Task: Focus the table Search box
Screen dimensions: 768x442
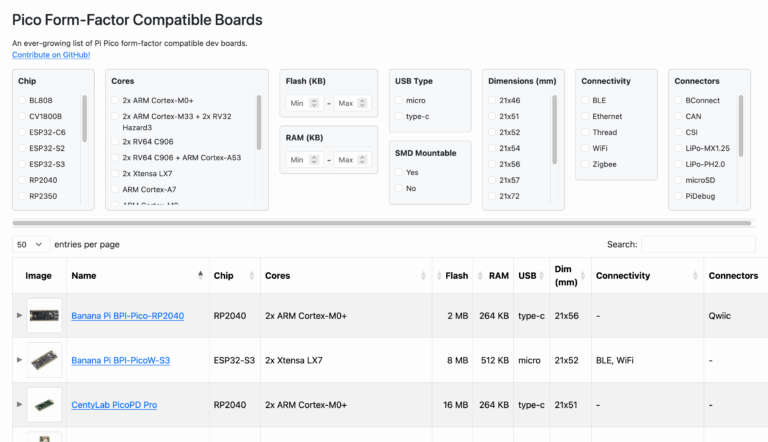Action: point(698,244)
